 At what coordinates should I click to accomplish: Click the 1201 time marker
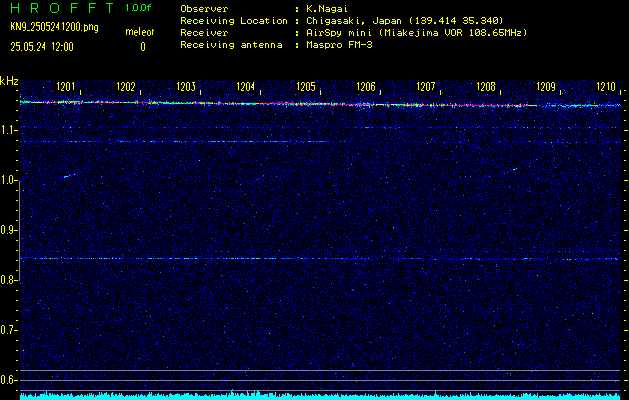coord(65,87)
